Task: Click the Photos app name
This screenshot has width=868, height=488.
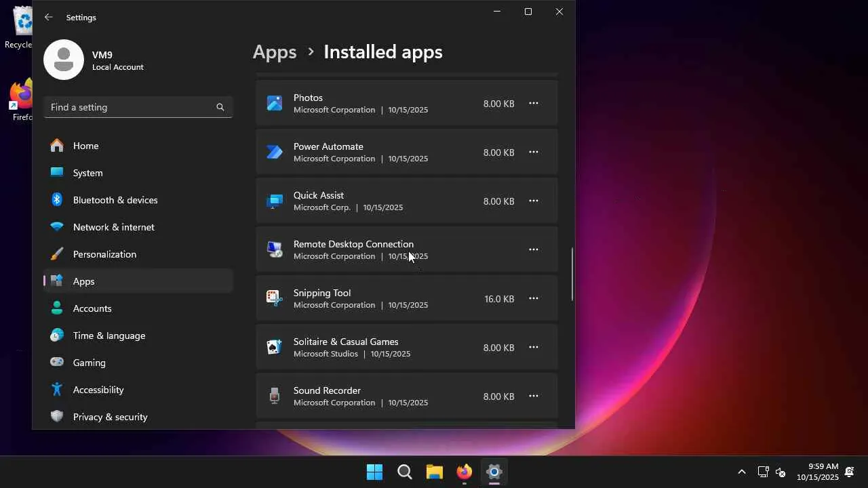Action: (308, 98)
